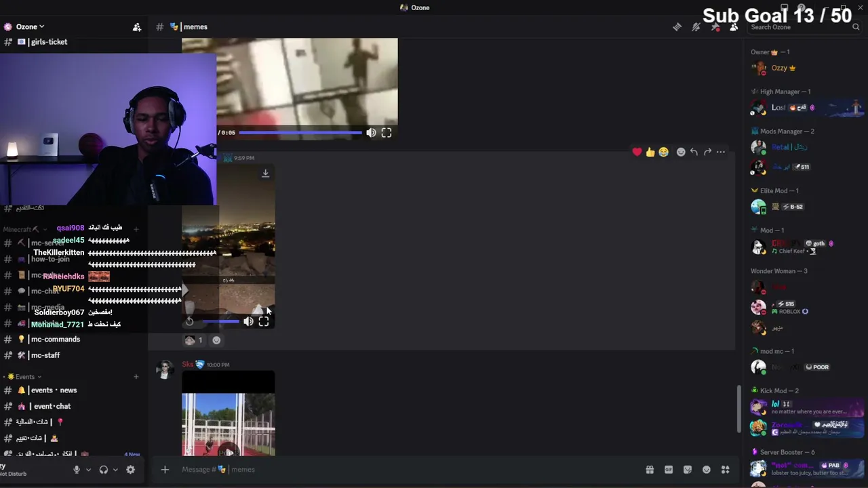Viewport: 868px width, 488px height.
Task: React with the laughing tears emoji
Action: tap(664, 152)
